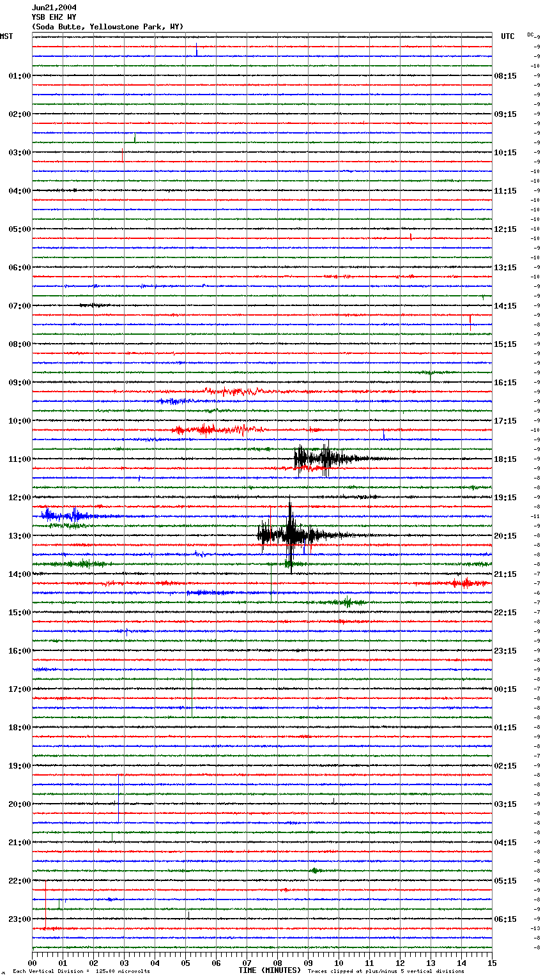
Task: Select the 13:00 MST row label
Action: 19,536
